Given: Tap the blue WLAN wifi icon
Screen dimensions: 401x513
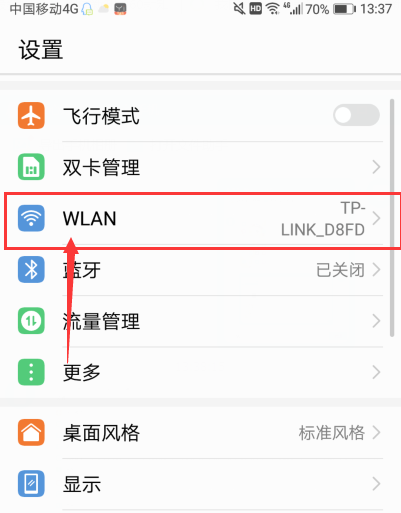Looking at the screenshot, I should point(31,218).
